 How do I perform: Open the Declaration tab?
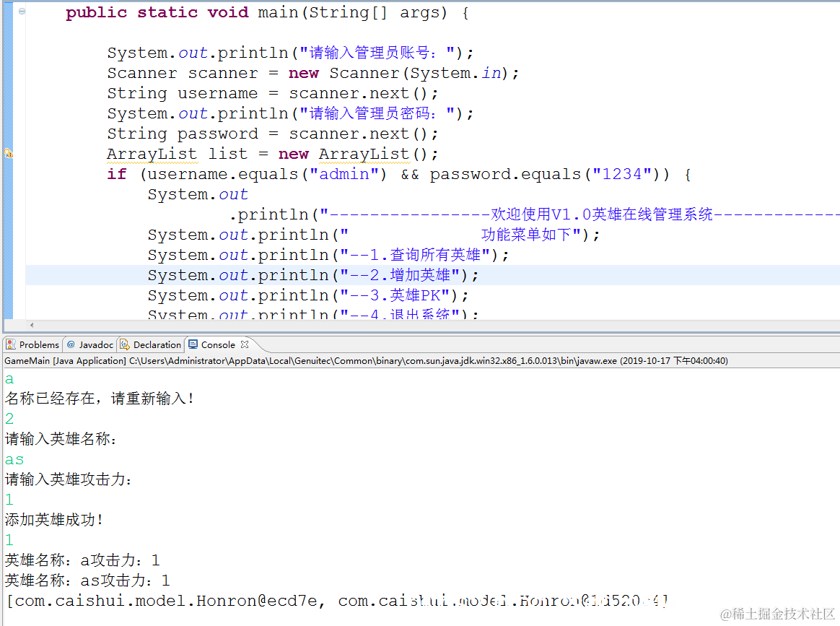point(151,344)
